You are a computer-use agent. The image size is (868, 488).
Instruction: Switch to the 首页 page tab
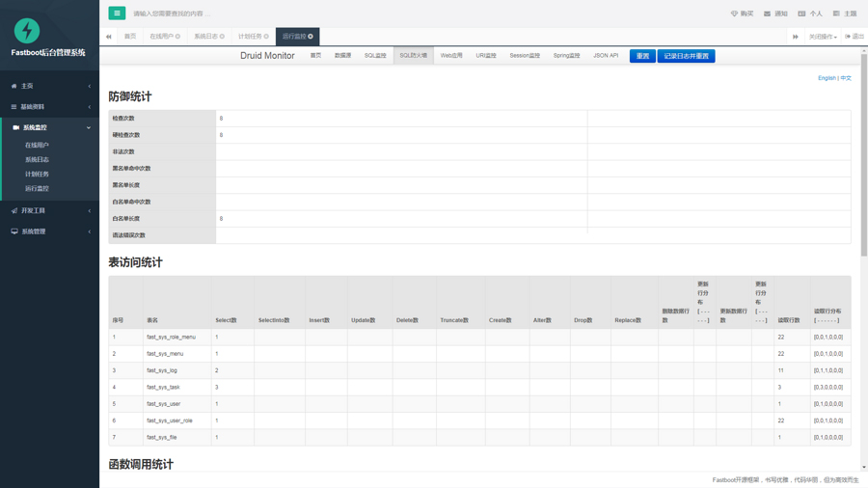(130, 37)
